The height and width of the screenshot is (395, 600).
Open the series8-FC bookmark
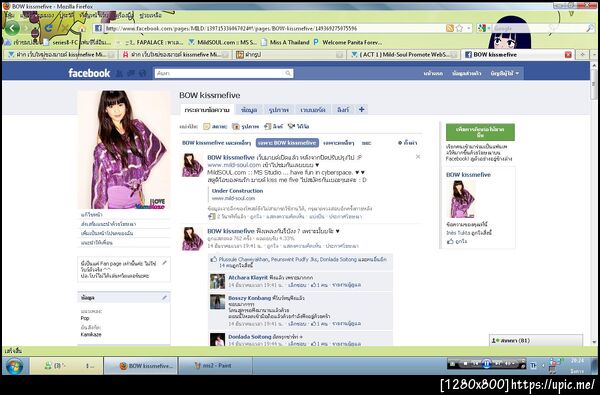pos(78,42)
